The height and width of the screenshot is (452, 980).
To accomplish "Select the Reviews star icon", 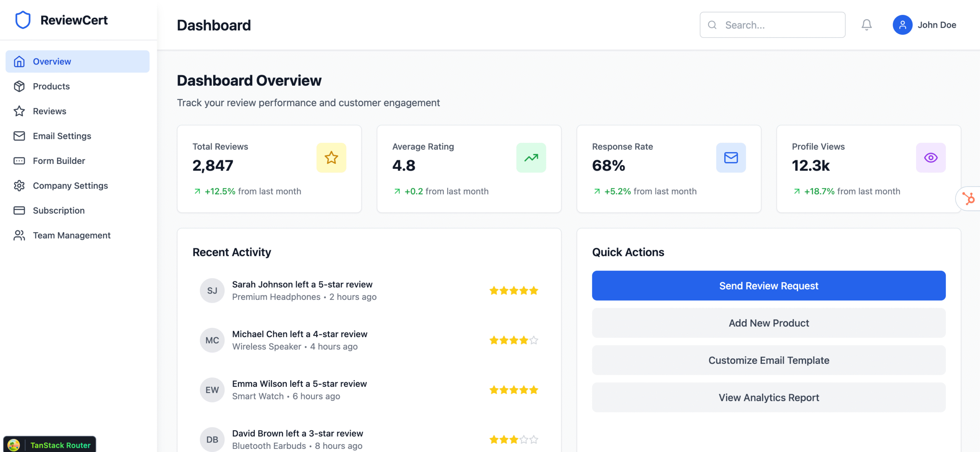I will pyautogui.click(x=20, y=111).
